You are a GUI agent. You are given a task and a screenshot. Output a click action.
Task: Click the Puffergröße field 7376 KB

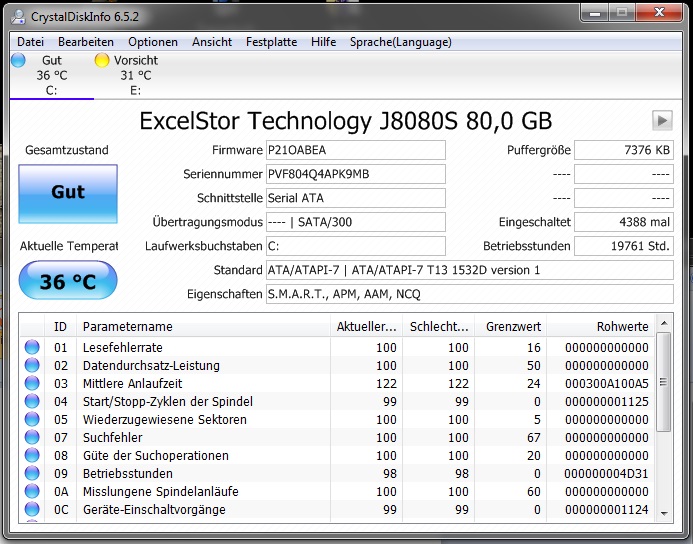[x=624, y=150]
